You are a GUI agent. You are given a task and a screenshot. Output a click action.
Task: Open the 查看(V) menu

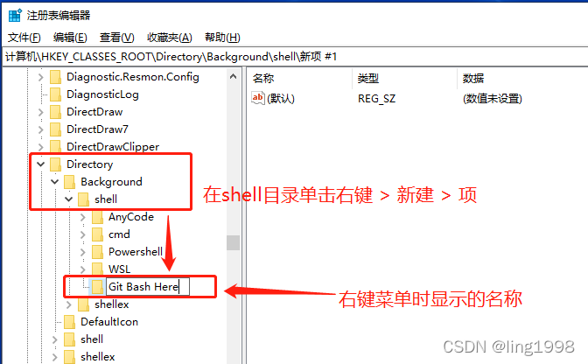click(x=116, y=38)
